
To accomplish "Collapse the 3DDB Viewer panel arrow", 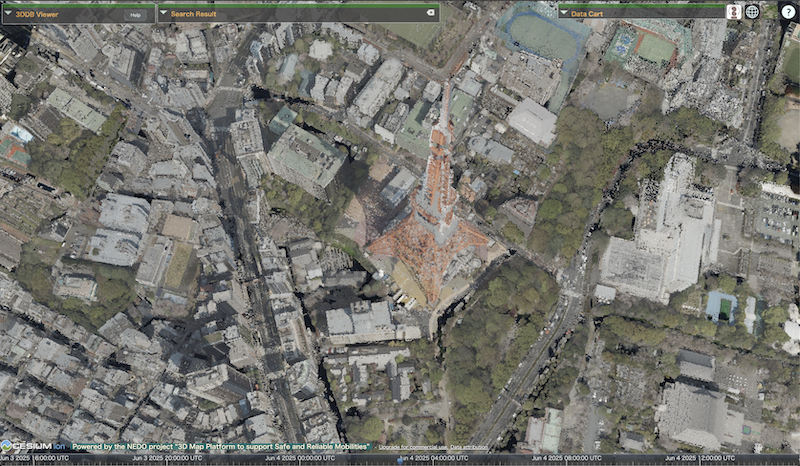I will coord(8,13).
